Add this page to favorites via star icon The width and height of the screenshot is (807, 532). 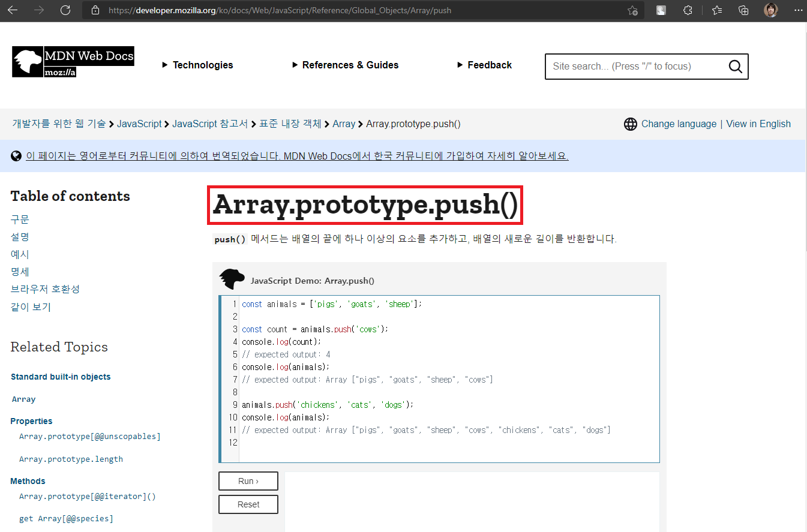pos(632,10)
